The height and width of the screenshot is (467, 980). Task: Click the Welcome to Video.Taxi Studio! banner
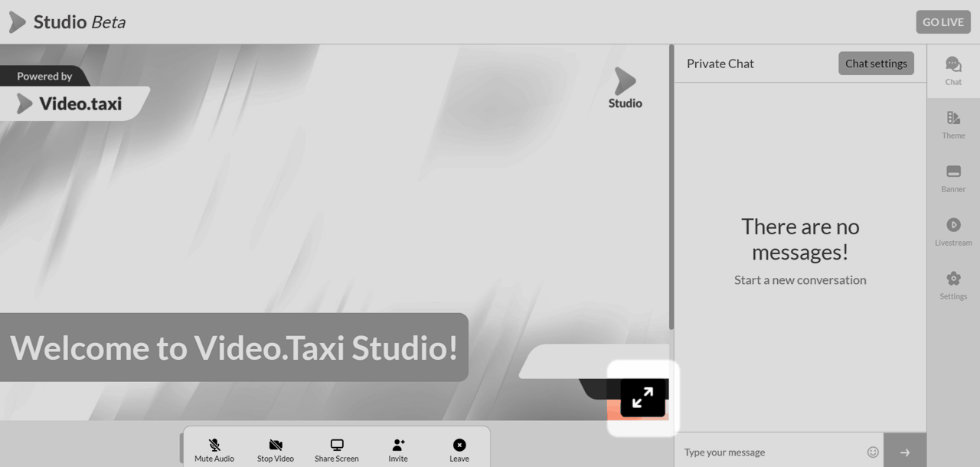[x=234, y=348]
